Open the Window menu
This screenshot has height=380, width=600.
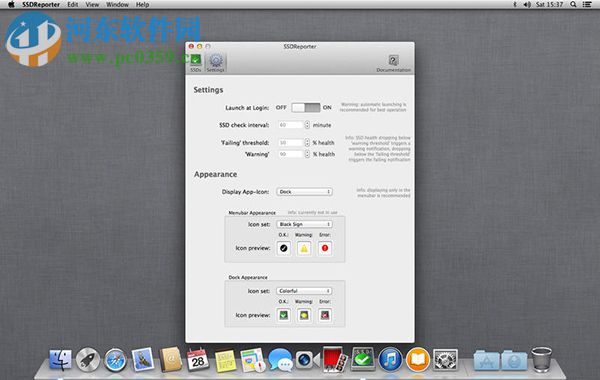117,5
